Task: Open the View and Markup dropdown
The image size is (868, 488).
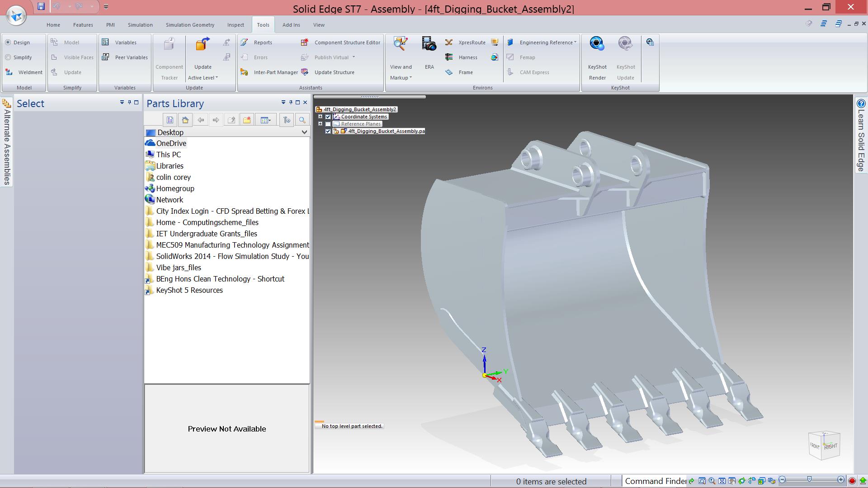Action: tap(401, 72)
